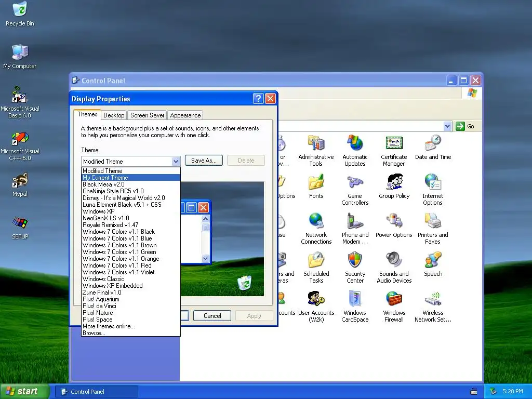Choose Windows XP theme in list
Viewport: 532px width, 399px height.
pos(130,211)
